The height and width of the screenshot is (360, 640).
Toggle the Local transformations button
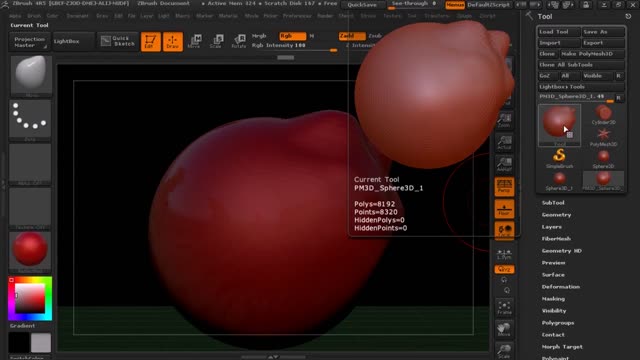click(504, 230)
